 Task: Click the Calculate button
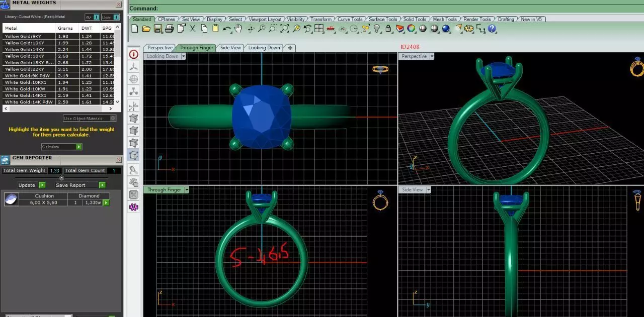coord(62,147)
